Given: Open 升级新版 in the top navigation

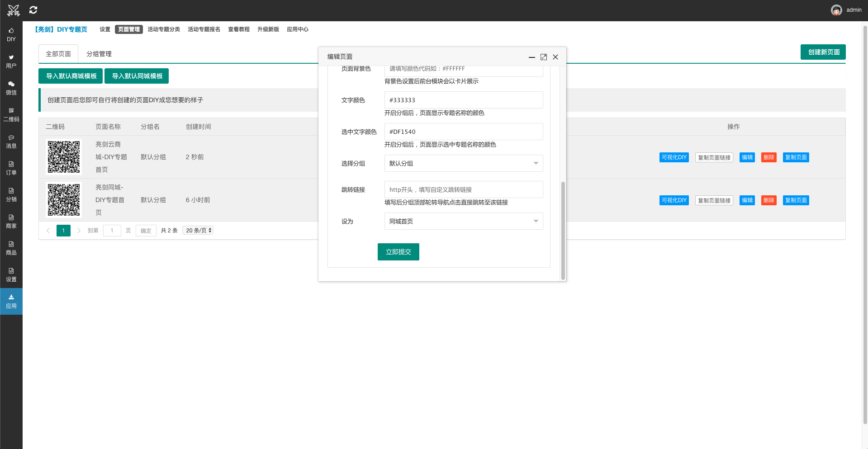Looking at the screenshot, I should pos(268,29).
